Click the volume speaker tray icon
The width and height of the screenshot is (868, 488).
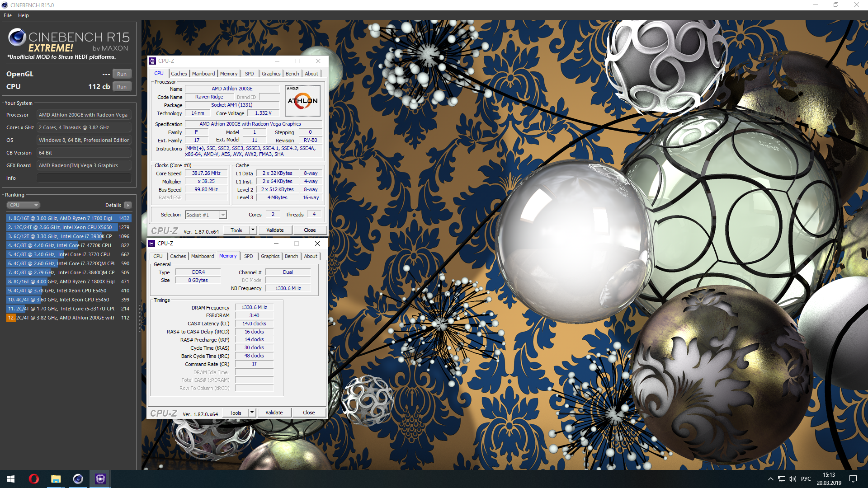pyautogui.click(x=792, y=479)
